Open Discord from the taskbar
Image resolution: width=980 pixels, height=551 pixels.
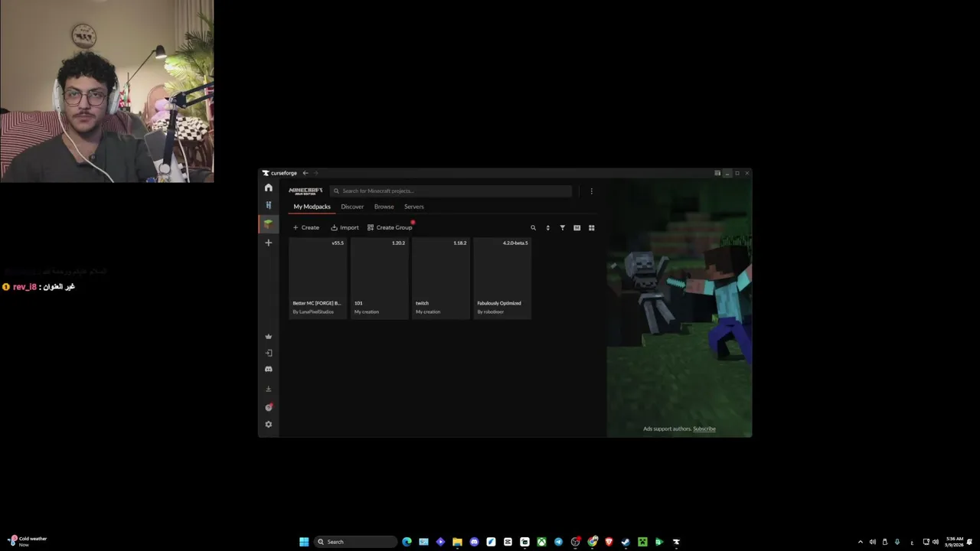pos(474,542)
